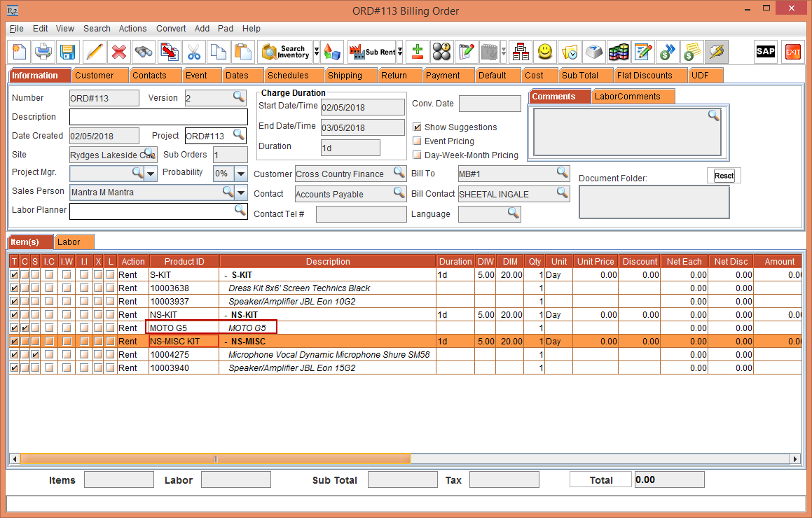Click the Reset button
812x518 pixels.
724,176
